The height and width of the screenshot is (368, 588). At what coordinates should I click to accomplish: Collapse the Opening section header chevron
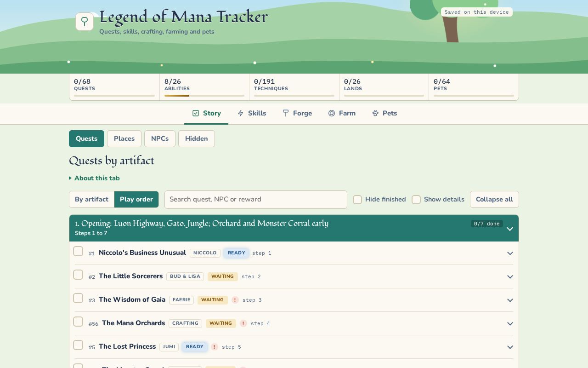point(510,229)
